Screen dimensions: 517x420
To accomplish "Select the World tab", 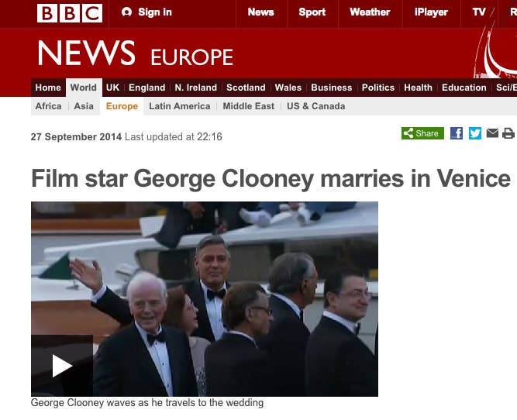I will tap(84, 88).
